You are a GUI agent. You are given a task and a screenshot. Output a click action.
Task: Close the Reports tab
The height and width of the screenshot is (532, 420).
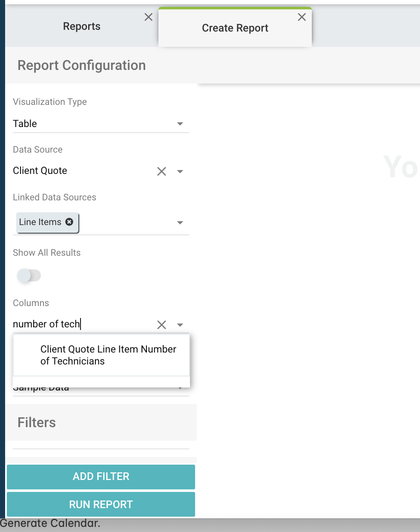[148, 17]
